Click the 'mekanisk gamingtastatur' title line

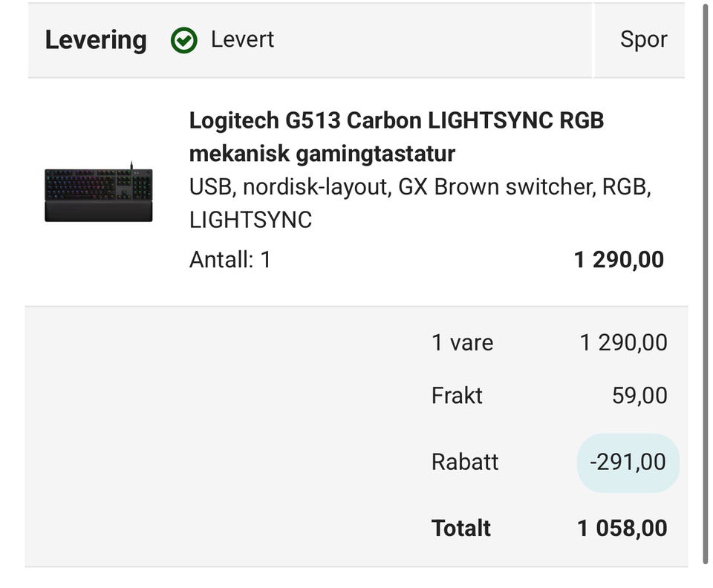tap(322, 154)
